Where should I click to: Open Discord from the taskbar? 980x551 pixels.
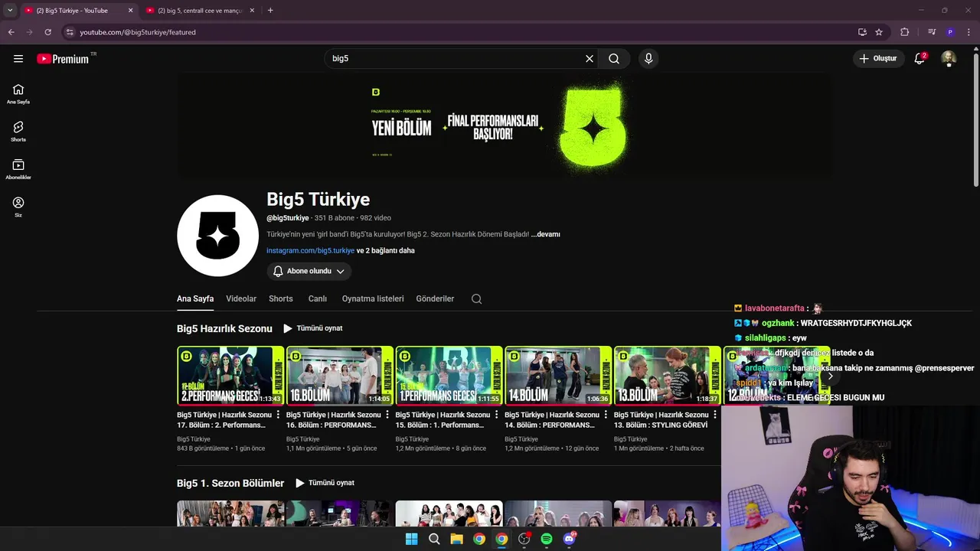[x=569, y=539]
